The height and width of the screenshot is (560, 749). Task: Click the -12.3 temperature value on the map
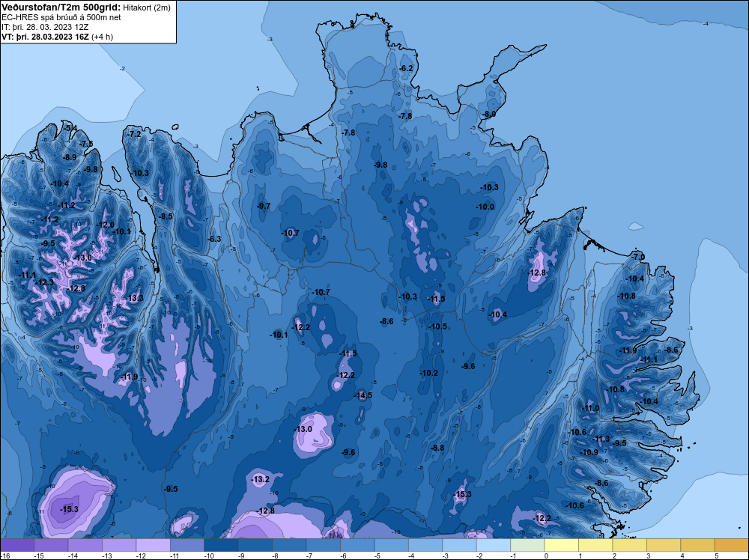pyautogui.click(x=45, y=282)
